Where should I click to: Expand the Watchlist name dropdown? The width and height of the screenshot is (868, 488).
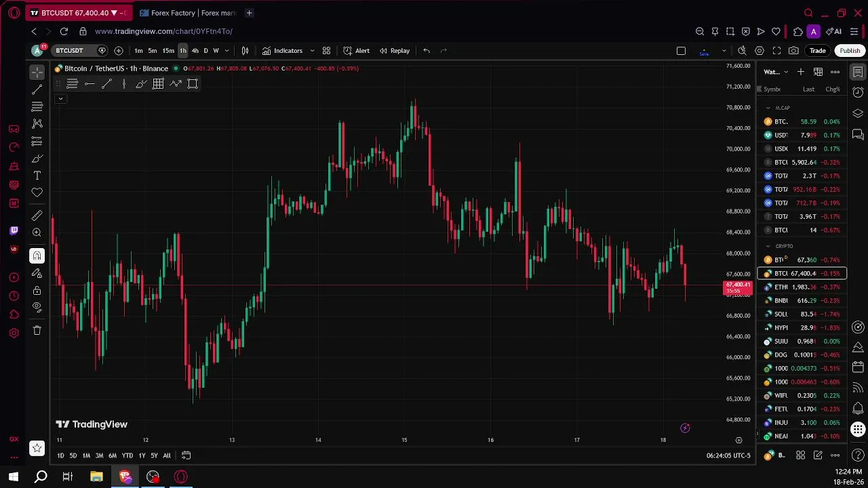coord(776,72)
